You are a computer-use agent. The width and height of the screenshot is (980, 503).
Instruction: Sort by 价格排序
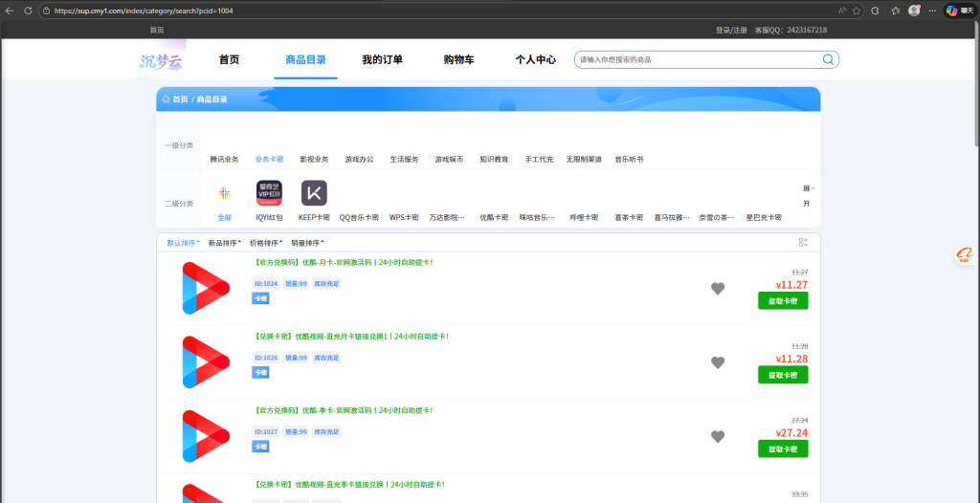(x=266, y=243)
